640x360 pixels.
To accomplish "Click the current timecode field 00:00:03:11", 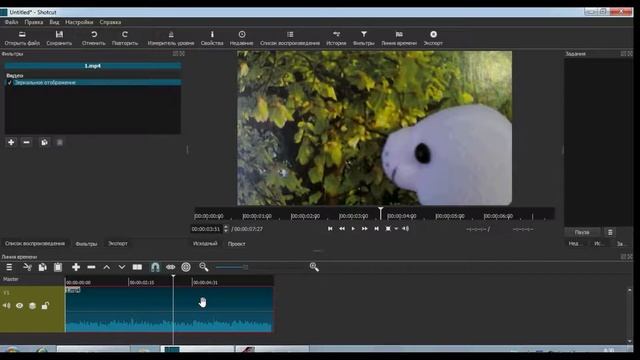I will pyautogui.click(x=206, y=229).
